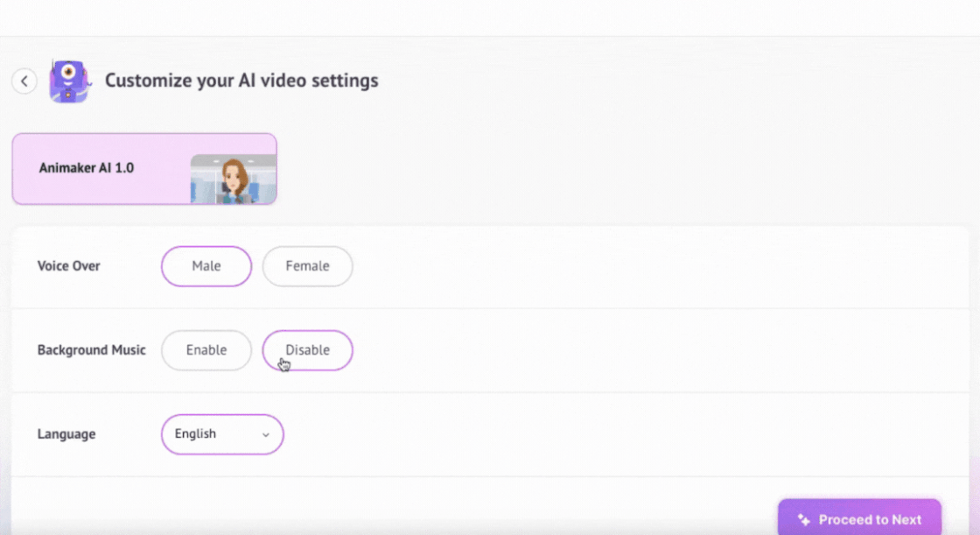Viewport: 980px width, 535px height.
Task: Click the "English" text in the dropdown
Action: coord(195,434)
